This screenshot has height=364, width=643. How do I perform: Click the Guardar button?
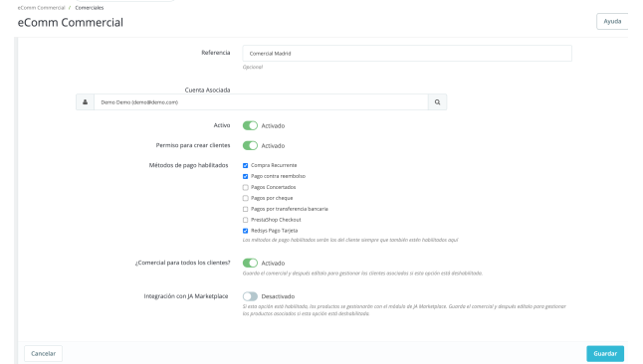point(605,353)
